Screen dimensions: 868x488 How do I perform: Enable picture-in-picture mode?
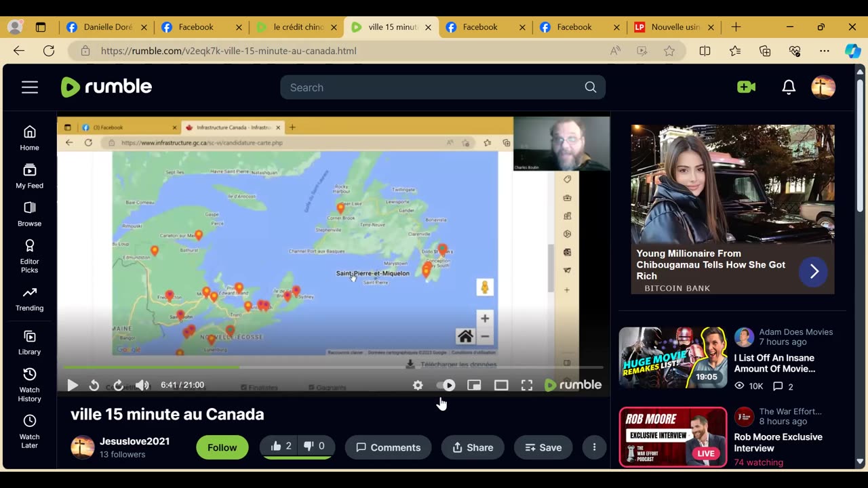click(474, 385)
